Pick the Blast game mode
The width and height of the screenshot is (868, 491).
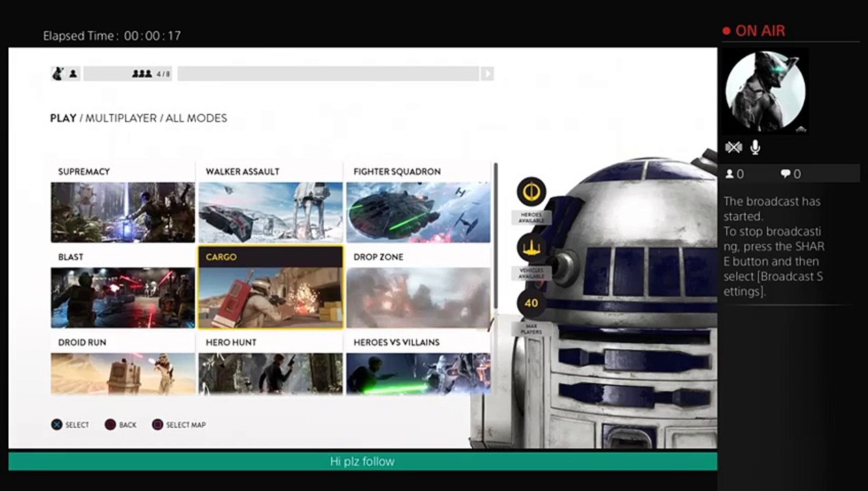(x=123, y=288)
